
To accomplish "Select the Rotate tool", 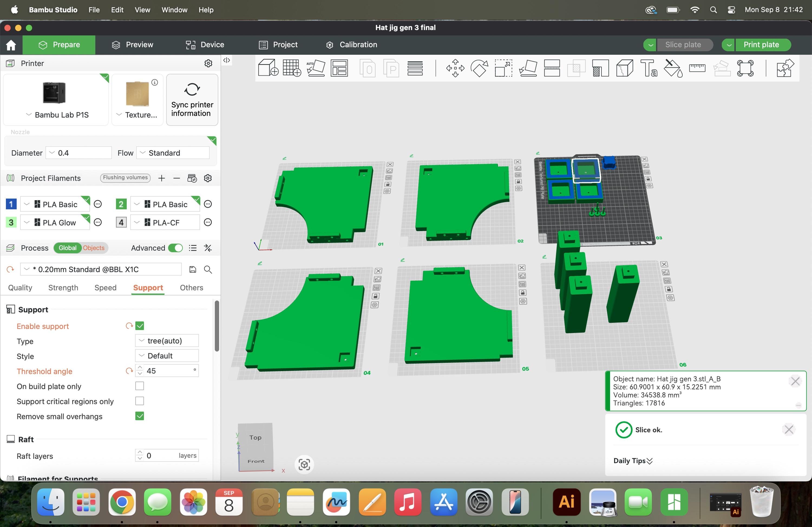I will tap(479, 68).
